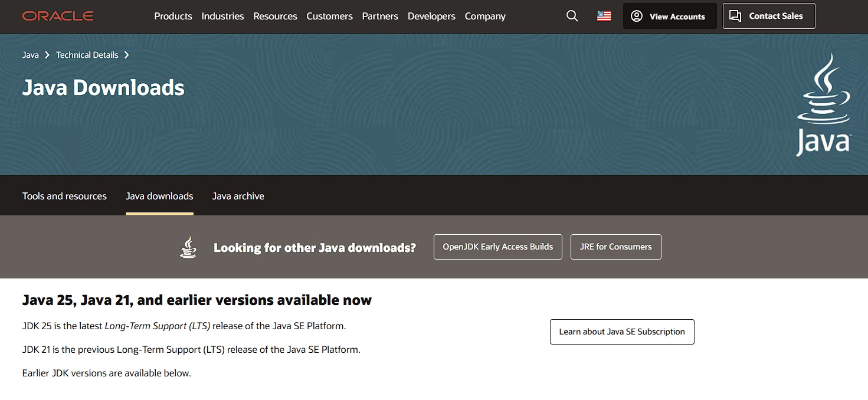Open View Accounts
Image resolution: width=868 pixels, height=400 pixels.
click(x=669, y=16)
